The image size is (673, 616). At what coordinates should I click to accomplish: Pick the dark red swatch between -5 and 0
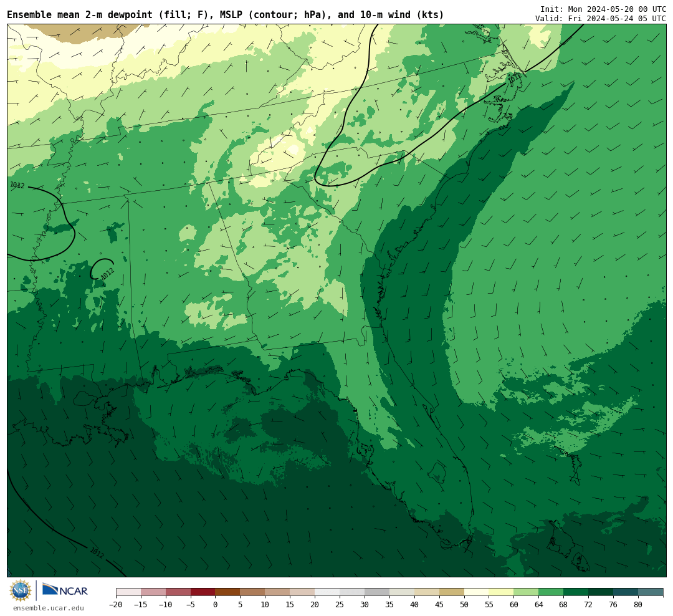pyautogui.click(x=203, y=592)
